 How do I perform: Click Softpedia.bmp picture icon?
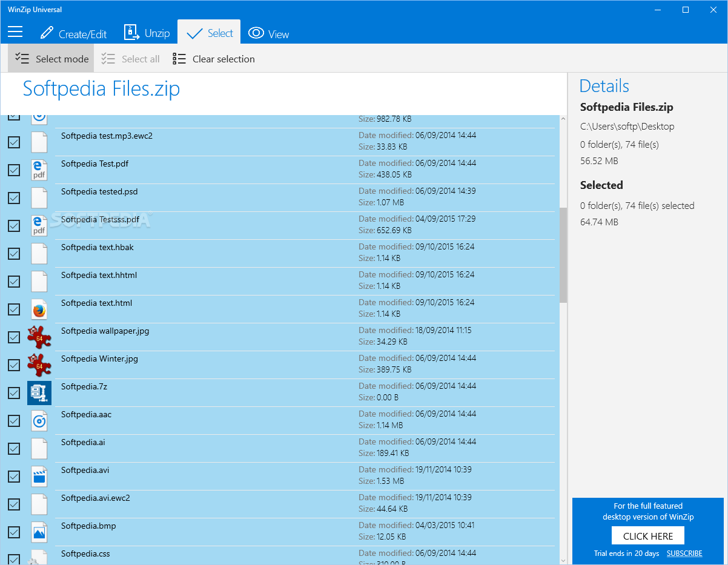(39, 532)
